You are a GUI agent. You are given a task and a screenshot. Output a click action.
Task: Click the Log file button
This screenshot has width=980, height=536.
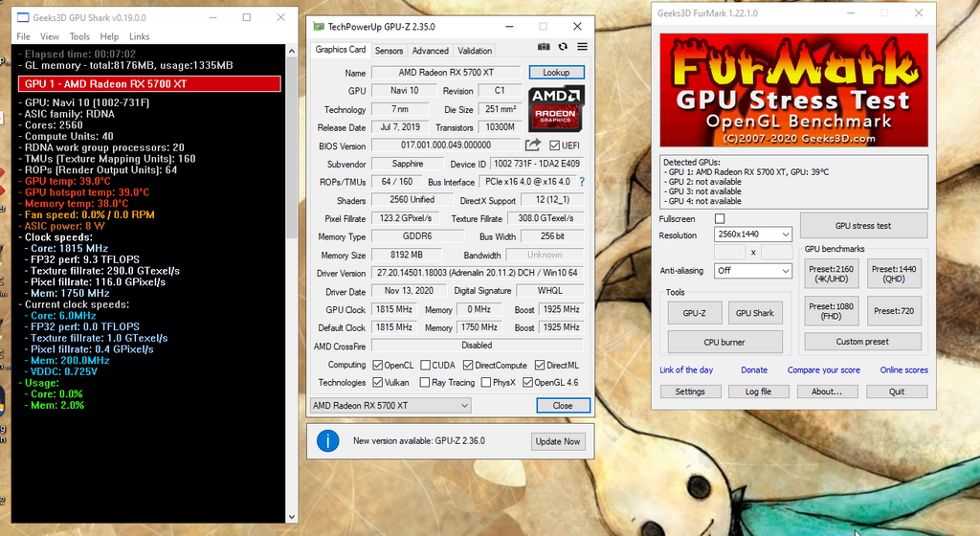click(758, 391)
